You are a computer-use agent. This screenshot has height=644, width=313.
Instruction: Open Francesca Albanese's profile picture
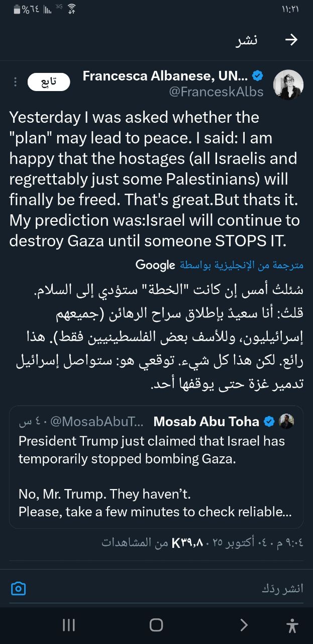(x=288, y=85)
